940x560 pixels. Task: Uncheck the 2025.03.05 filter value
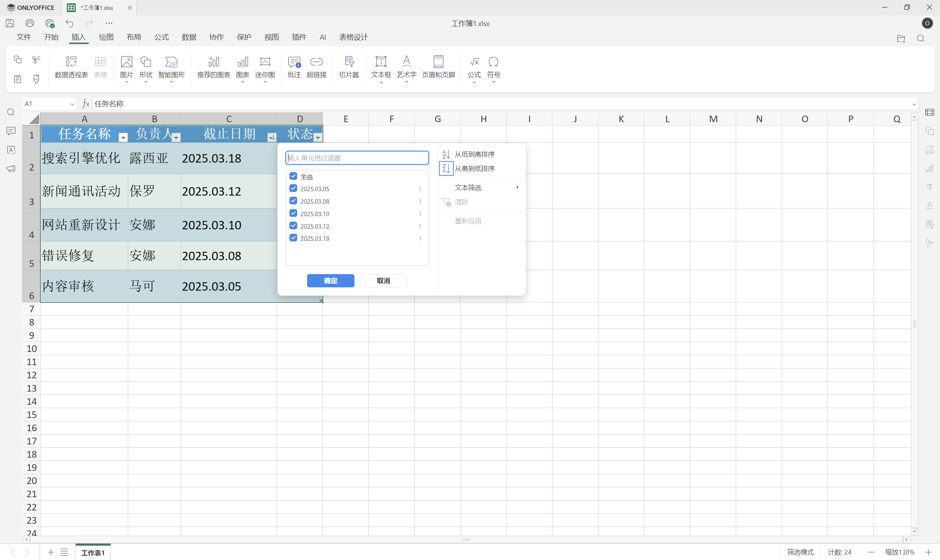pos(293,188)
